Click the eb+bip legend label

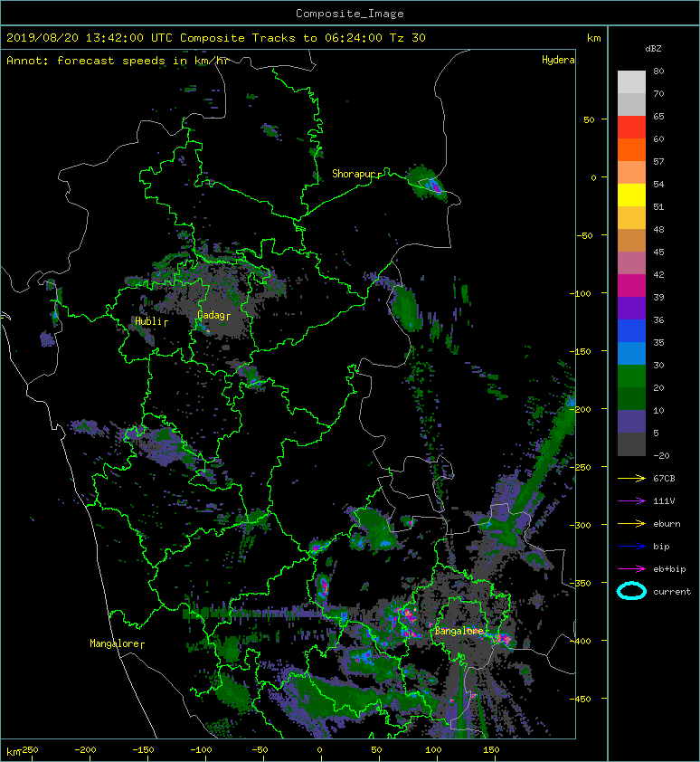669,569
